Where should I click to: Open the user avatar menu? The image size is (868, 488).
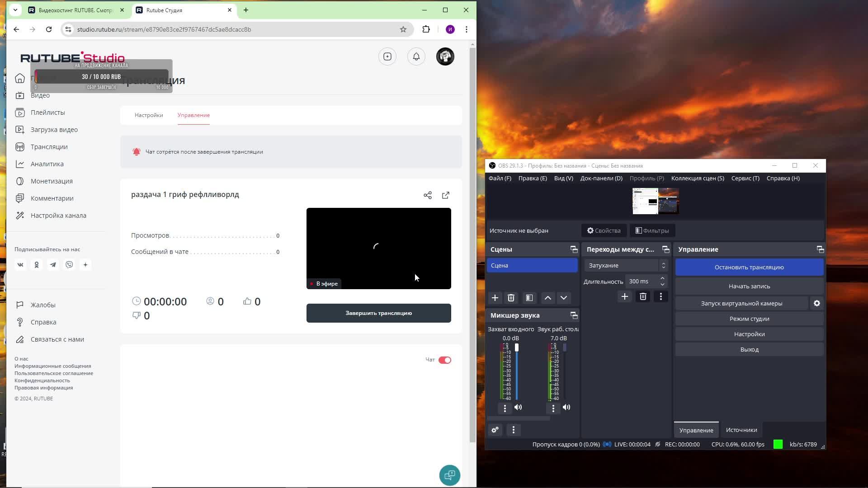coord(445,56)
